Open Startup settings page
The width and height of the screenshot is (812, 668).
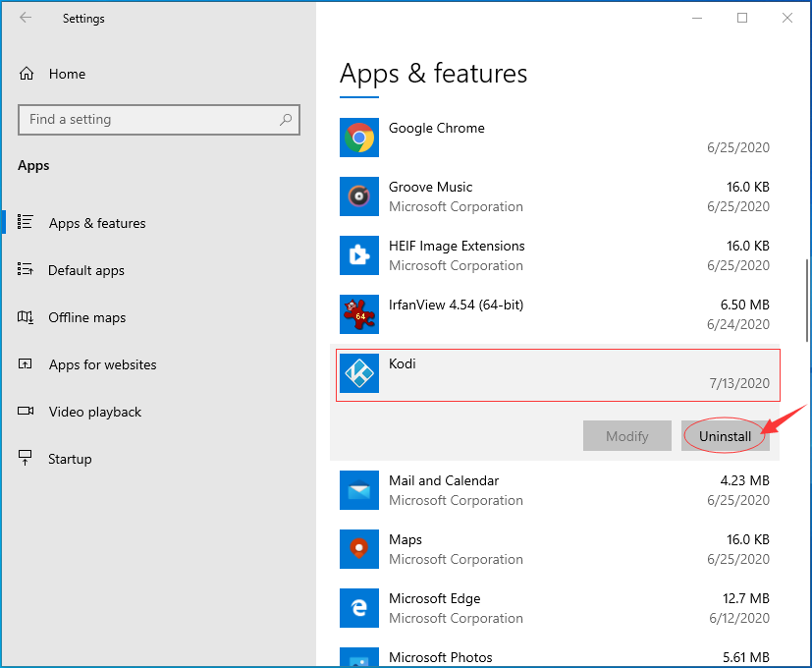coord(70,459)
